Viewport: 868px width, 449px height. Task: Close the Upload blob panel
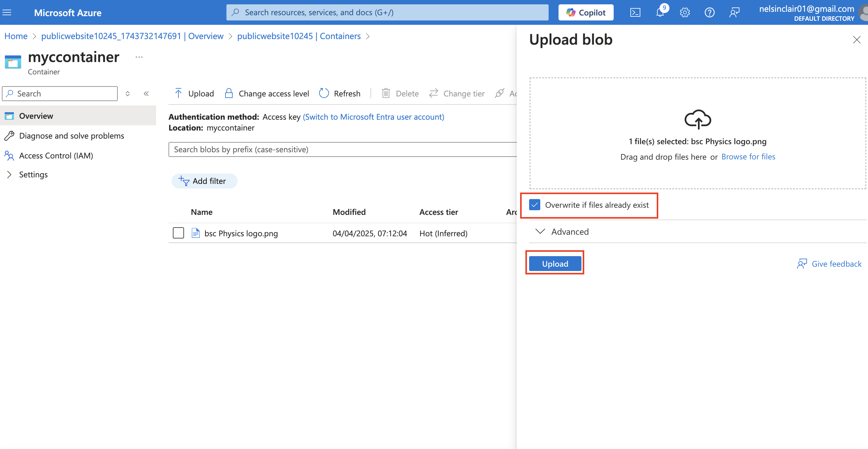tap(857, 40)
